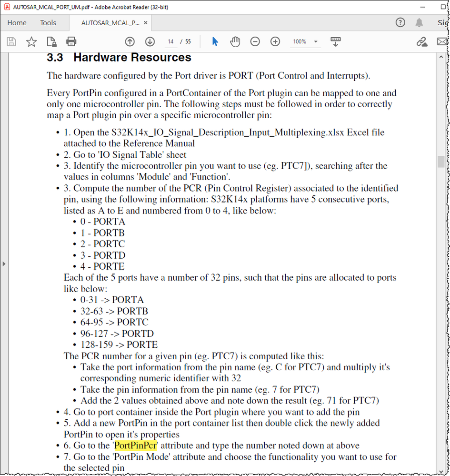Viewport: 450px width, 476px height.
Task: Click the total page count '55'
Action: [x=188, y=41]
